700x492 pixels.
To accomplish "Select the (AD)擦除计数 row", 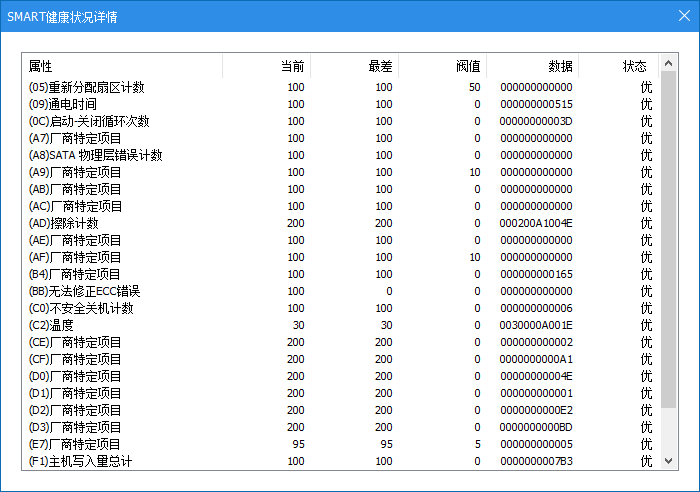I will click(x=64, y=223).
